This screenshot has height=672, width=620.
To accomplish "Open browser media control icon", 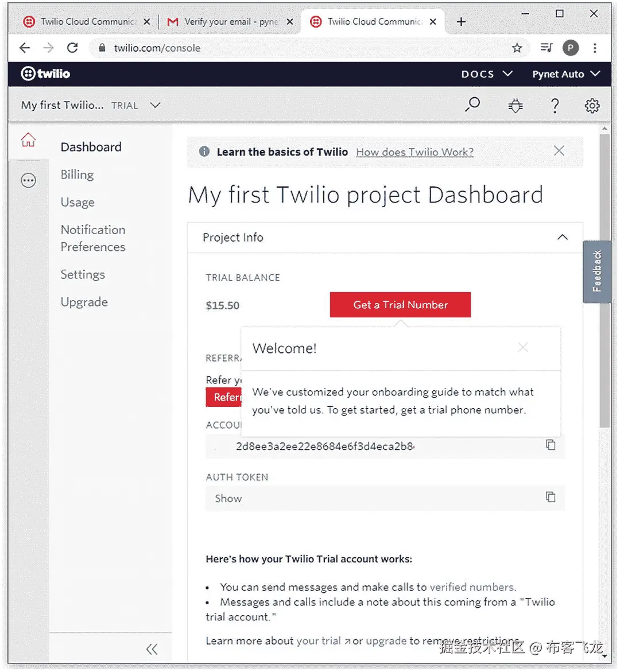I will tap(547, 47).
